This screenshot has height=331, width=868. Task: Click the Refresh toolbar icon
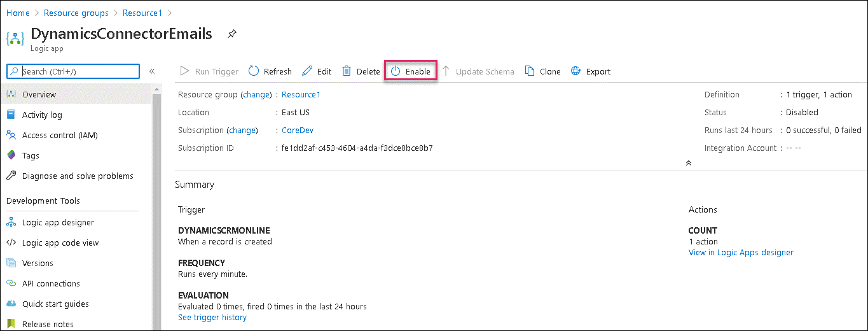pos(254,71)
